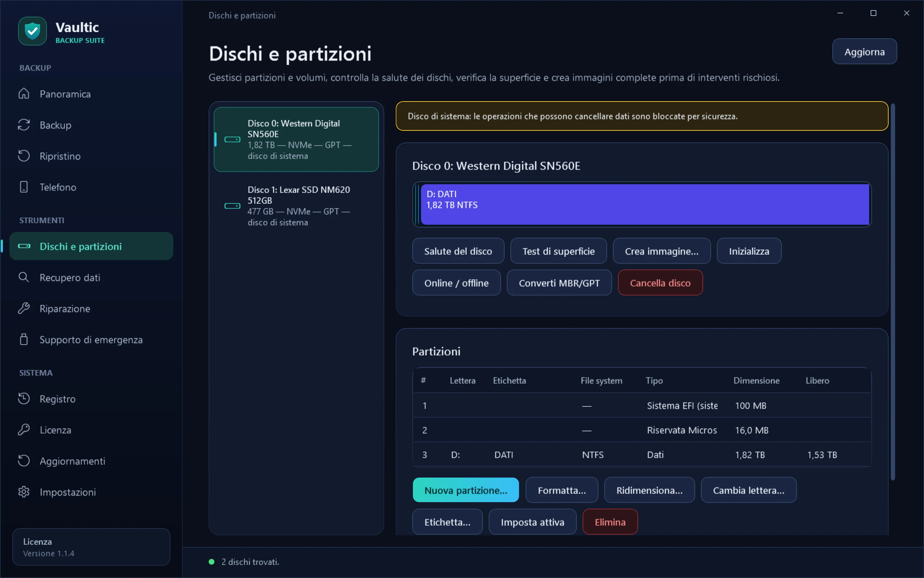The height and width of the screenshot is (578, 924).
Task: Click the Ridimensiona... button
Action: (649, 490)
